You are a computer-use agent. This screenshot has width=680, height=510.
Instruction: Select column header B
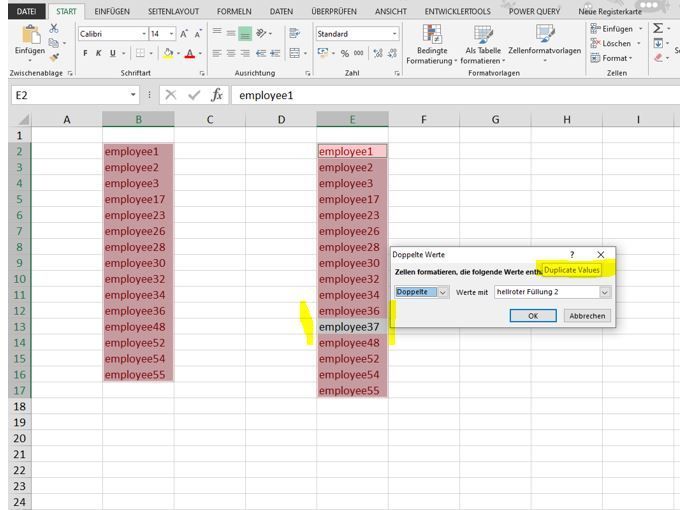click(x=138, y=119)
